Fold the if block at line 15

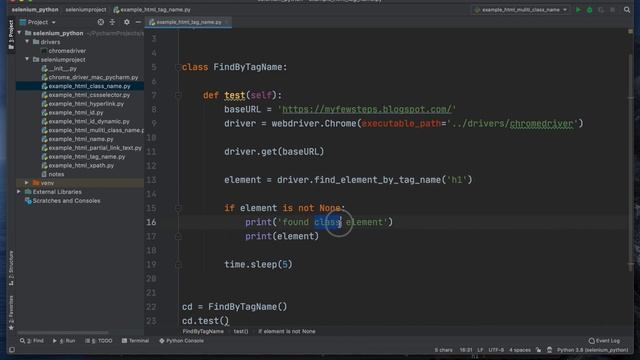pyautogui.click(x=178, y=208)
